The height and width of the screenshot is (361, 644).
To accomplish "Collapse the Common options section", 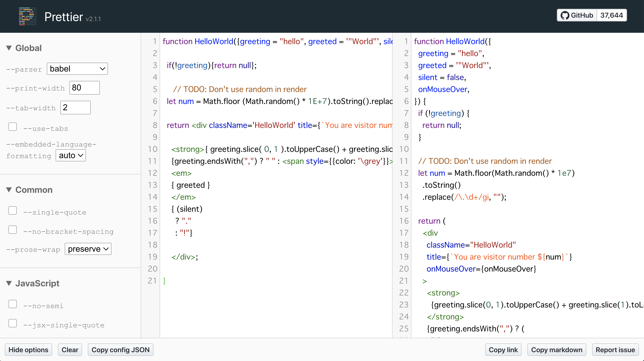I will pos(29,190).
